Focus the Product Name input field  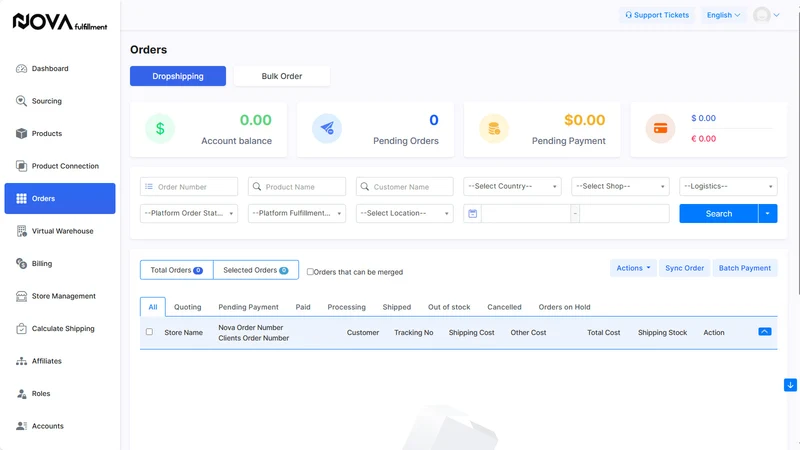coord(296,187)
